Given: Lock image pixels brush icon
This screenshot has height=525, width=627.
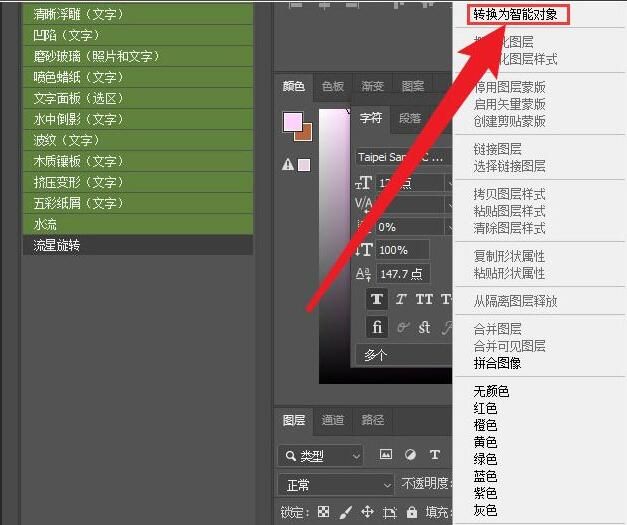Looking at the screenshot, I should (x=346, y=512).
